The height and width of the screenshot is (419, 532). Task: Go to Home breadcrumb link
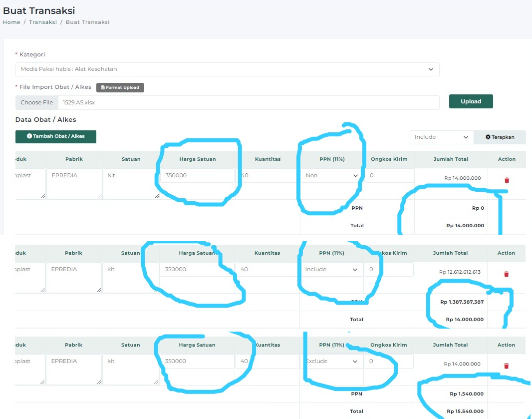coord(11,22)
